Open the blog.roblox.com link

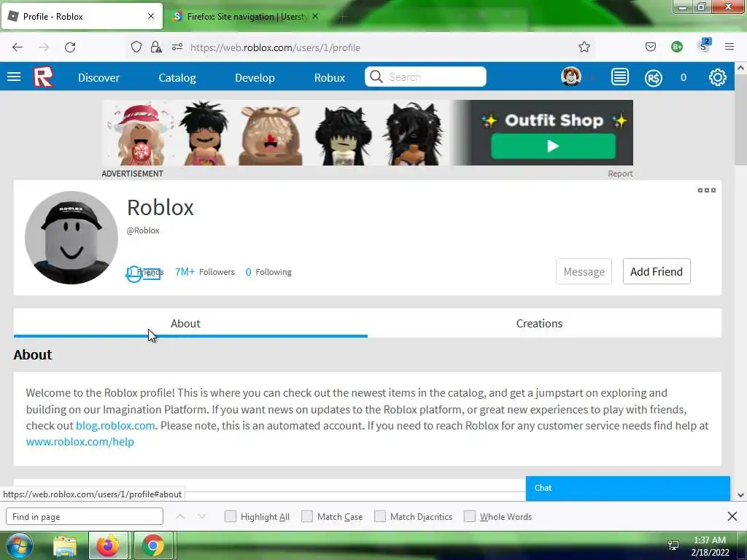115,425
